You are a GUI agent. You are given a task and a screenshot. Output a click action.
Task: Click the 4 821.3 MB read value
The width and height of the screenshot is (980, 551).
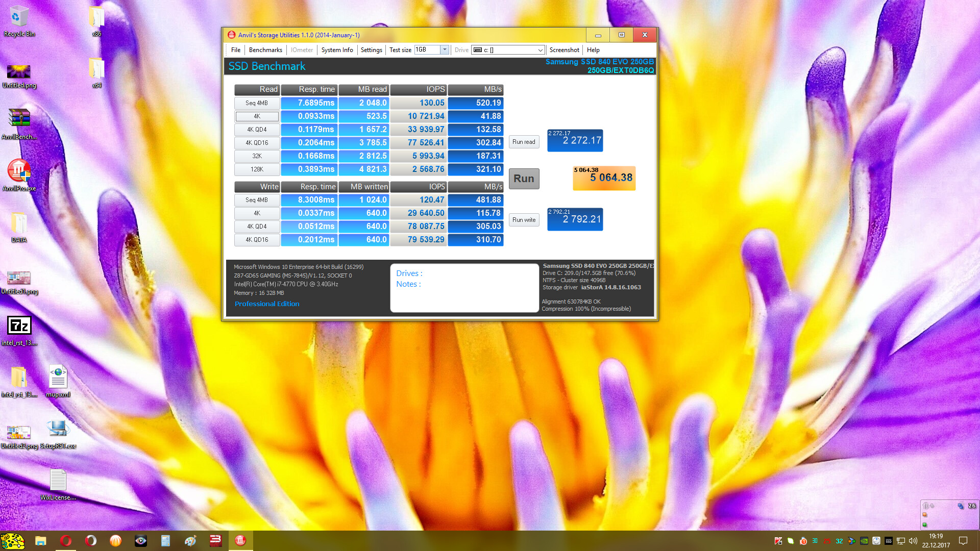click(x=363, y=169)
